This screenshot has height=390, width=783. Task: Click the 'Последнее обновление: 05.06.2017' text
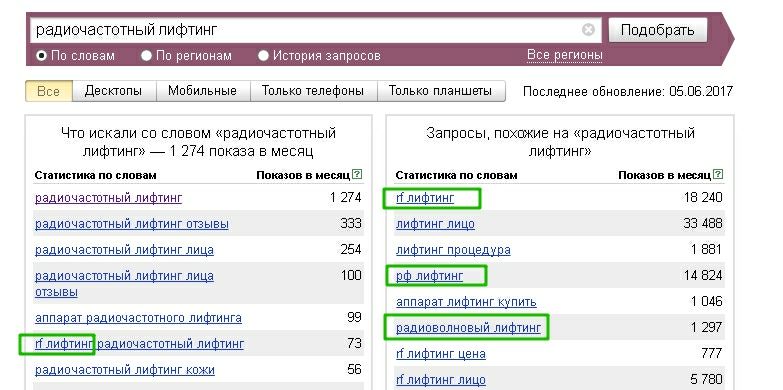[x=628, y=91]
